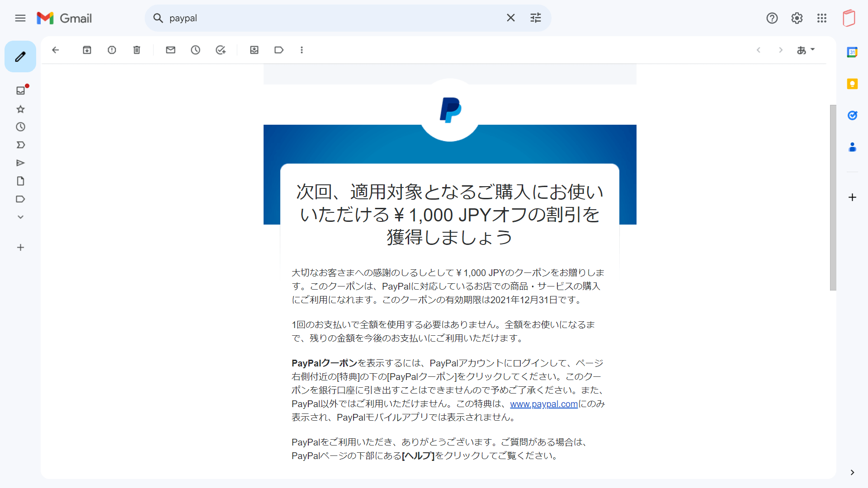Mark the email as unread

click(x=170, y=50)
